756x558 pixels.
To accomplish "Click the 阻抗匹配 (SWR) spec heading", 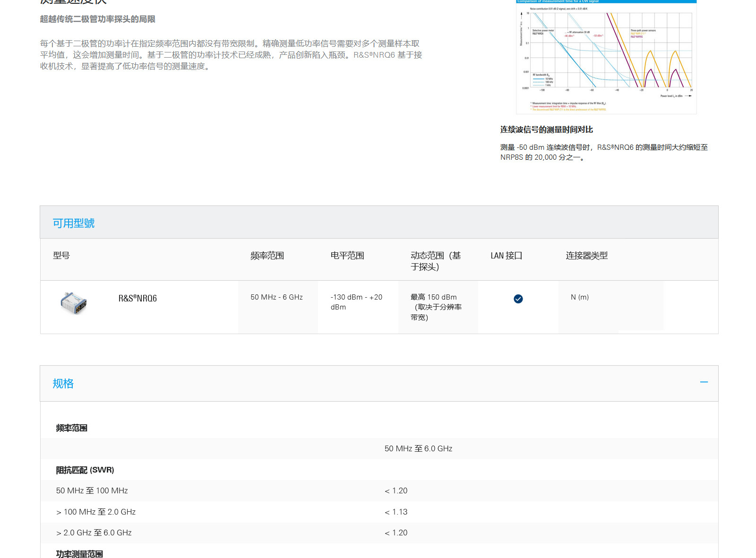I will (x=85, y=470).
